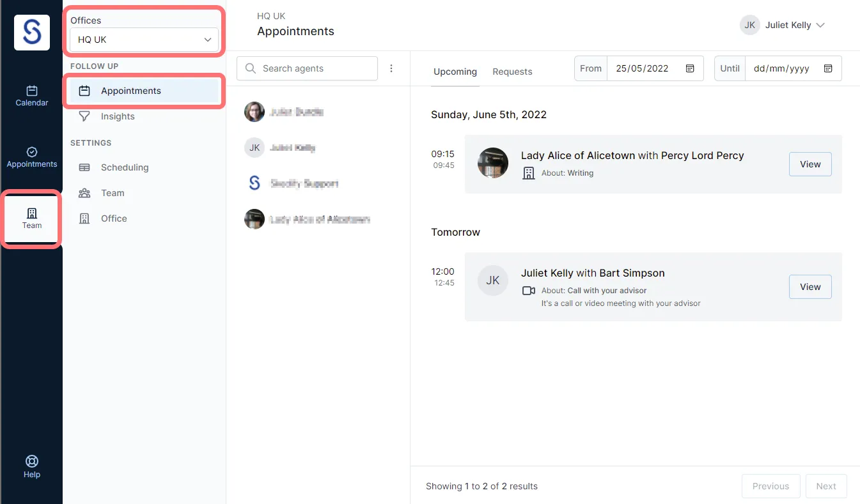Open the Offices HQ UK dropdown
Viewport: 860px width, 504px height.
click(x=145, y=40)
